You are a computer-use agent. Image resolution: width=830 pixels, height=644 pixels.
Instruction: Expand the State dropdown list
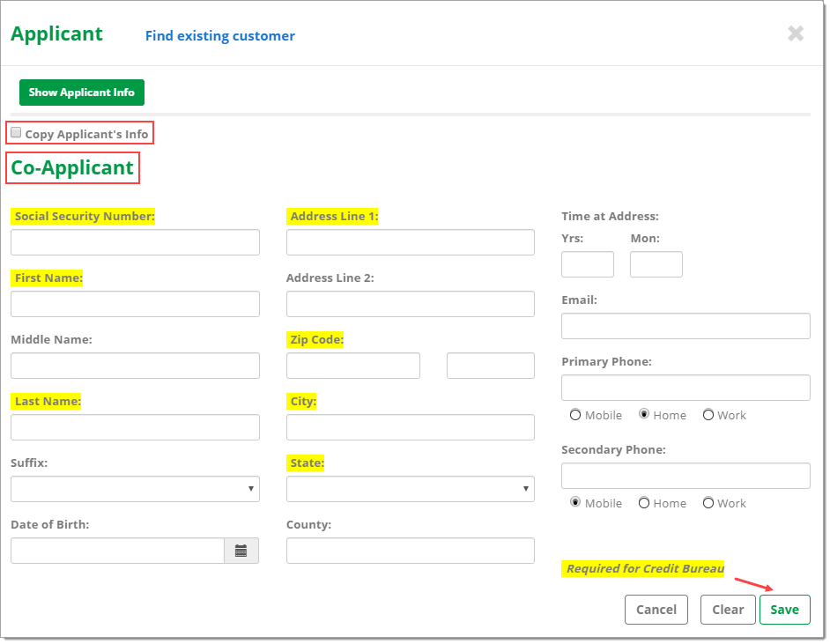(411, 489)
